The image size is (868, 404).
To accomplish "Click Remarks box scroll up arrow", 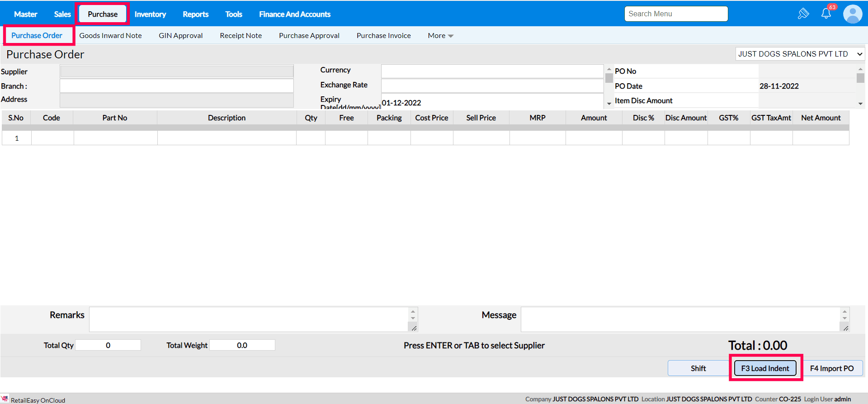I will [413, 312].
